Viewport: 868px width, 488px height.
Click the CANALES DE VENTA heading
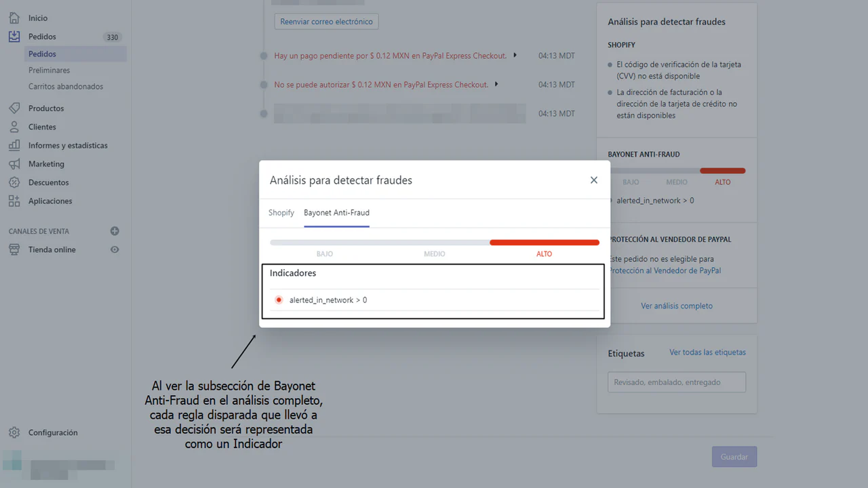click(39, 231)
